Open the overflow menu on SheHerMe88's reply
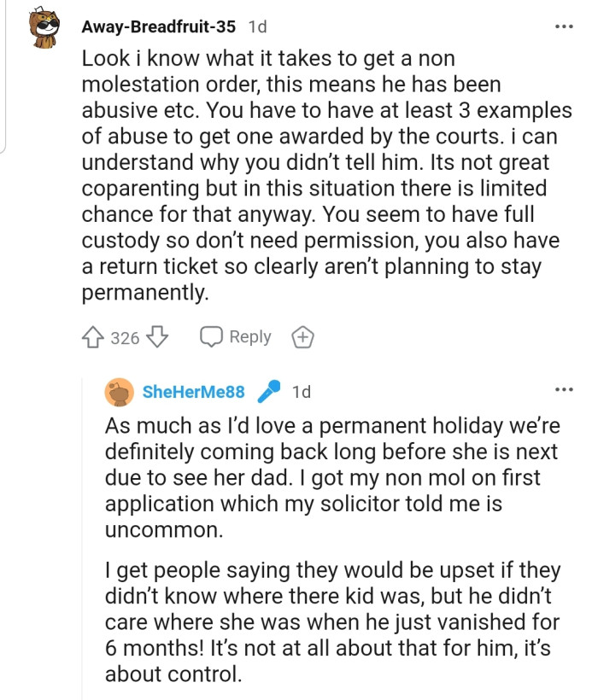Image resolution: width=598 pixels, height=700 pixels. click(564, 390)
